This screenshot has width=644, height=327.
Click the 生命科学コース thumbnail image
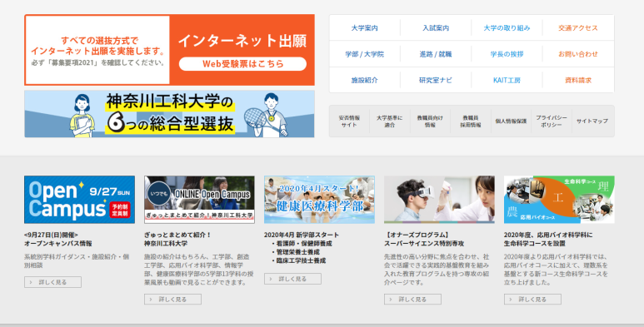pyautogui.click(x=559, y=200)
